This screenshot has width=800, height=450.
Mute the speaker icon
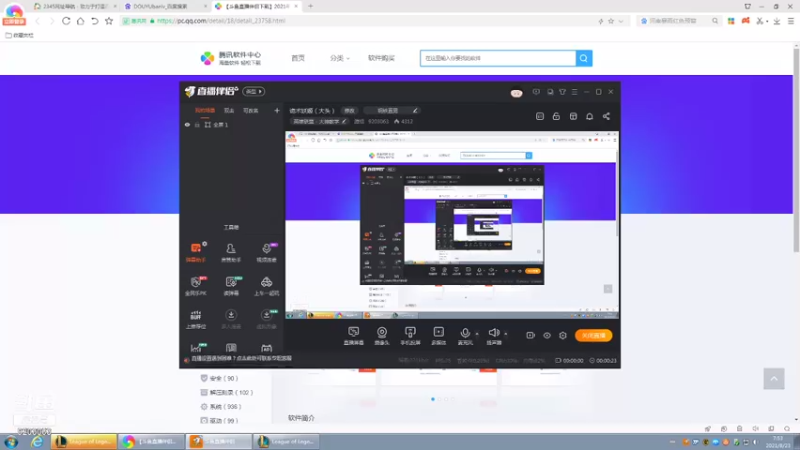click(x=493, y=333)
